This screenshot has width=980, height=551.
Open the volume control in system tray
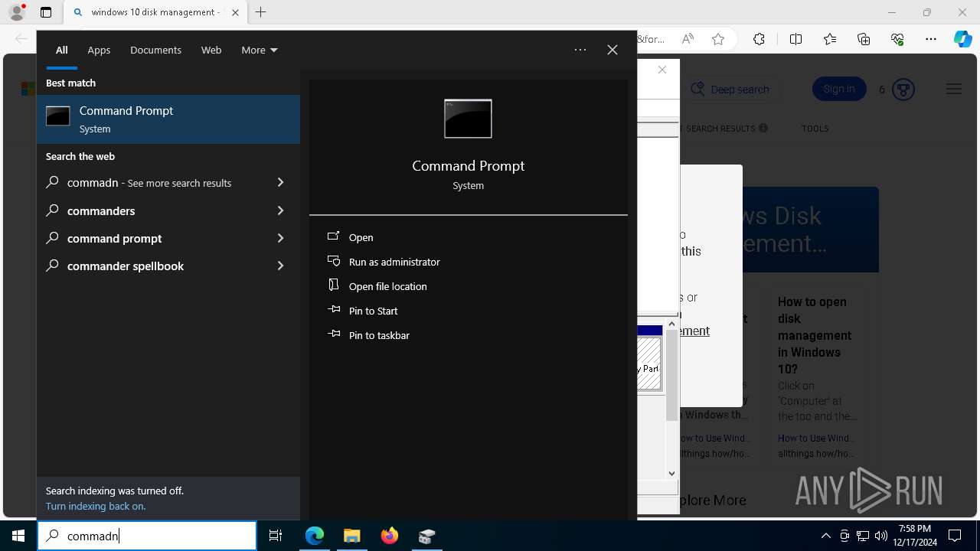click(x=880, y=536)
